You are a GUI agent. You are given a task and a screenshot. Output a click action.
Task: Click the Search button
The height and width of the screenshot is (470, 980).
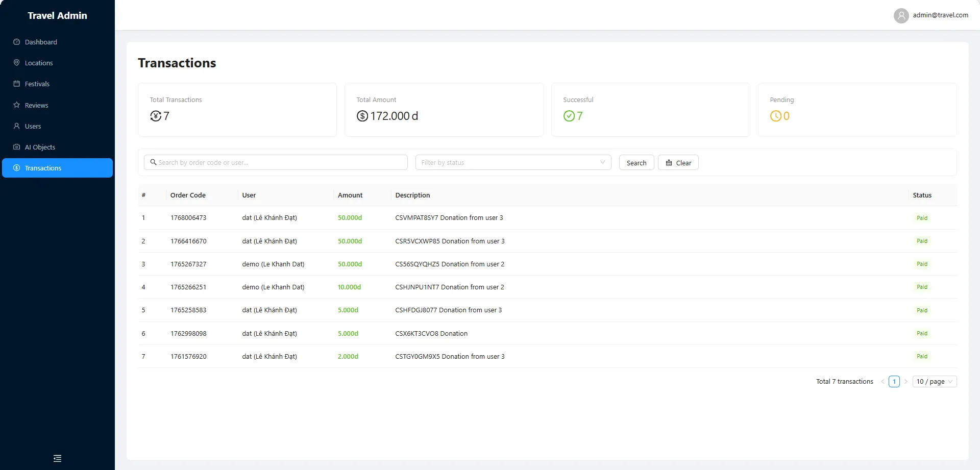636,162
